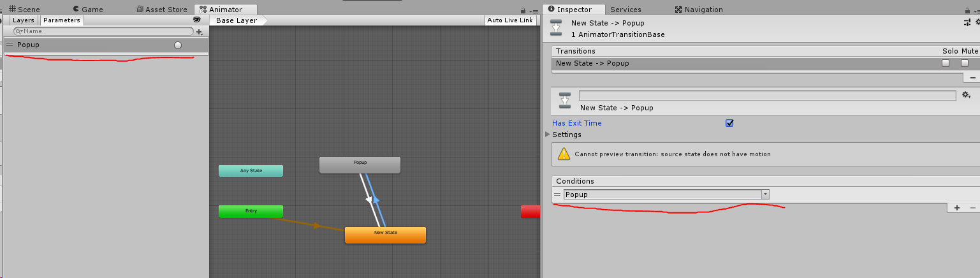980x278 pixels.
Task: Switch to the Parameters sub-tab
Action: click(62, 20)
